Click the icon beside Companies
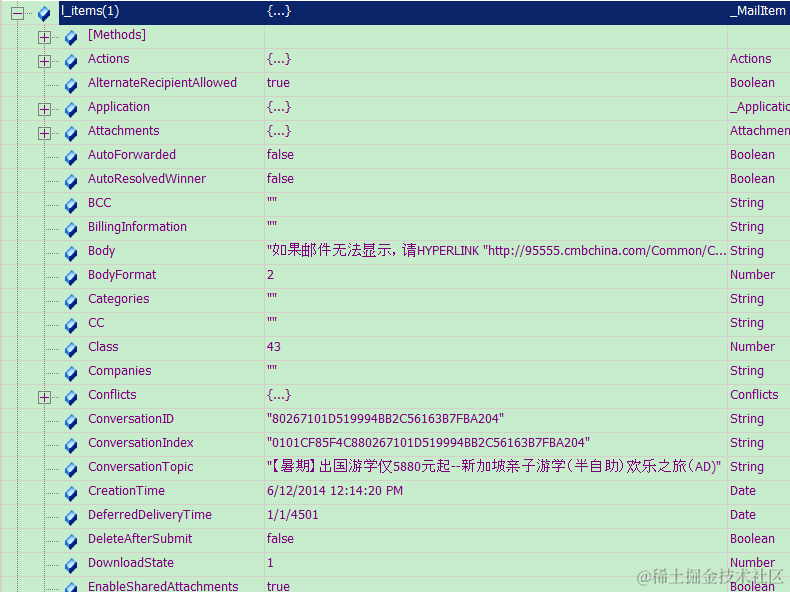 tap(71, 374)
